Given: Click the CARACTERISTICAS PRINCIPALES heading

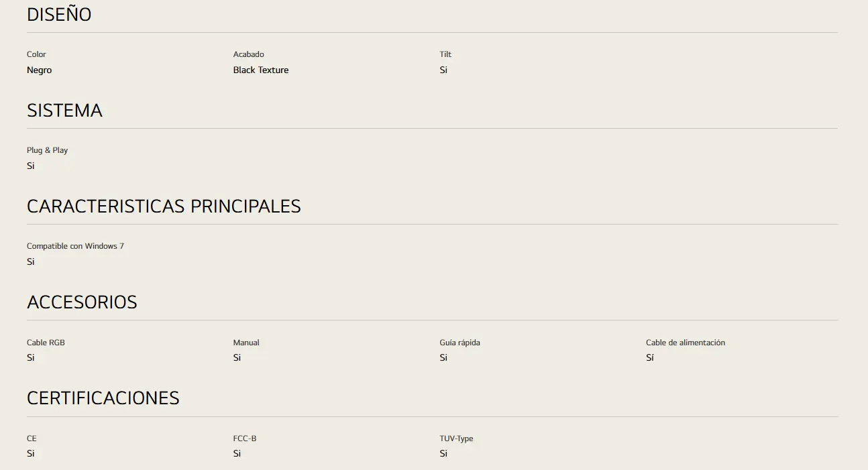Looking at the screenshot, I should (x=164, y=206).
